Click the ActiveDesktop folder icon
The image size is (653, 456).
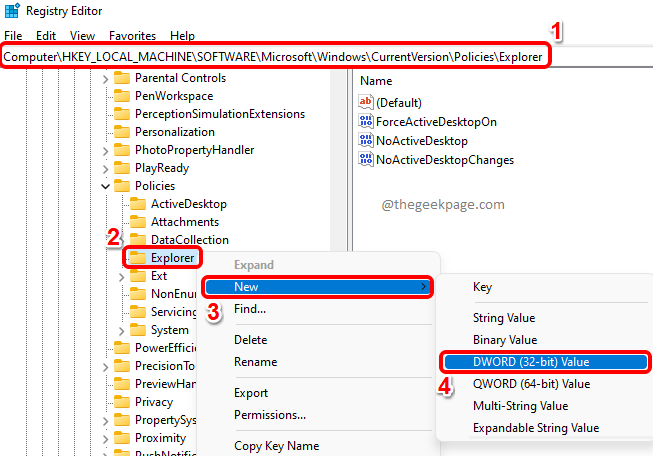tap(138, 204)
